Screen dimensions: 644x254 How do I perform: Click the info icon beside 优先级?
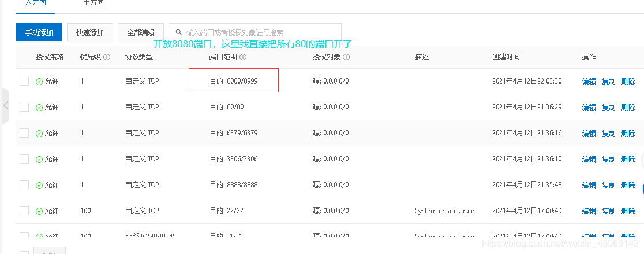tap(107, 57)
